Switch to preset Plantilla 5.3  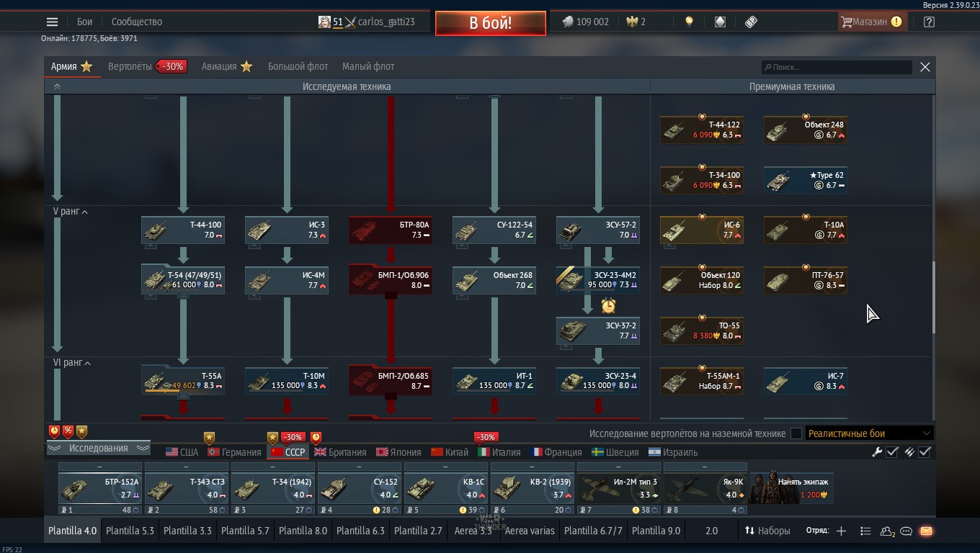[130, 531]
